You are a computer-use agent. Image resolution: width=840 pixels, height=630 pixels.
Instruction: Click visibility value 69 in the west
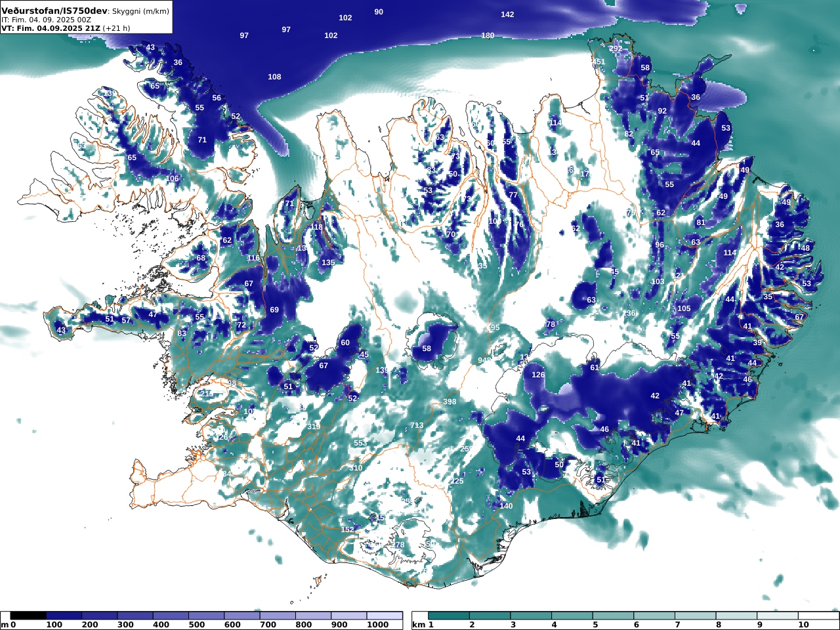point(274,310)
